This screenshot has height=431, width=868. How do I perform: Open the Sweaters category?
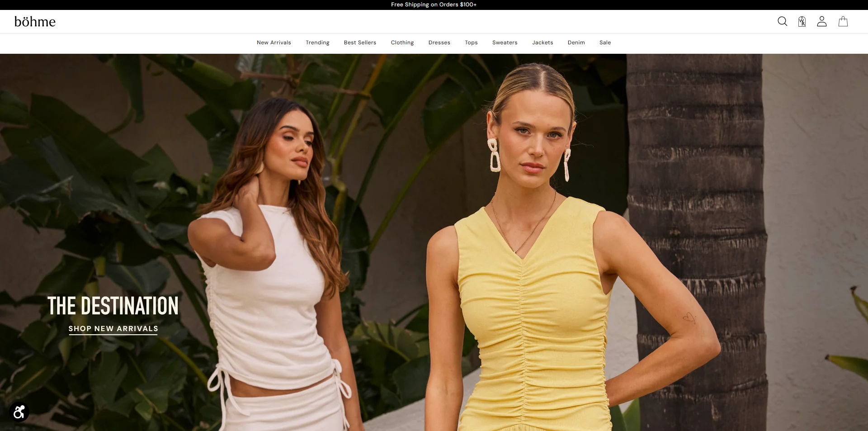click(x=505, y=43)
